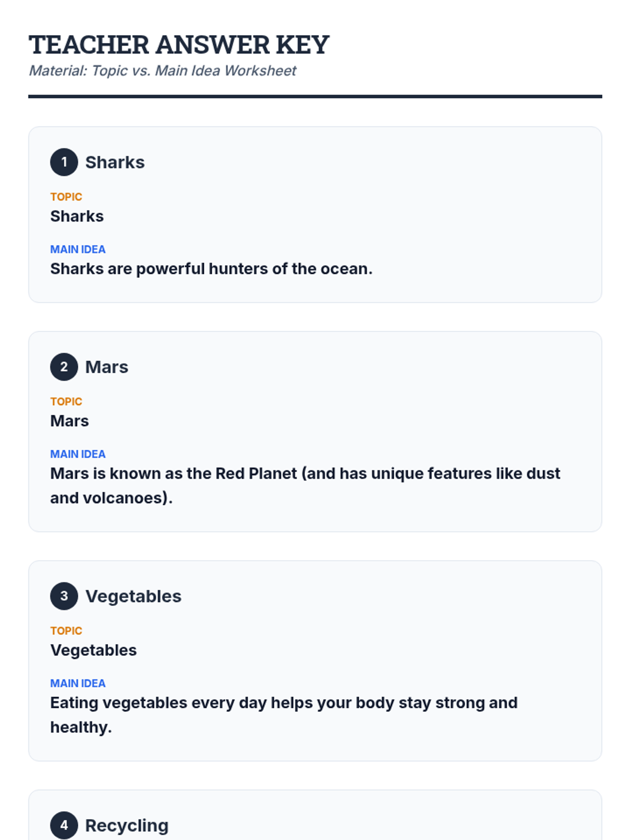Click the Sharks card heading

(115, 163)
